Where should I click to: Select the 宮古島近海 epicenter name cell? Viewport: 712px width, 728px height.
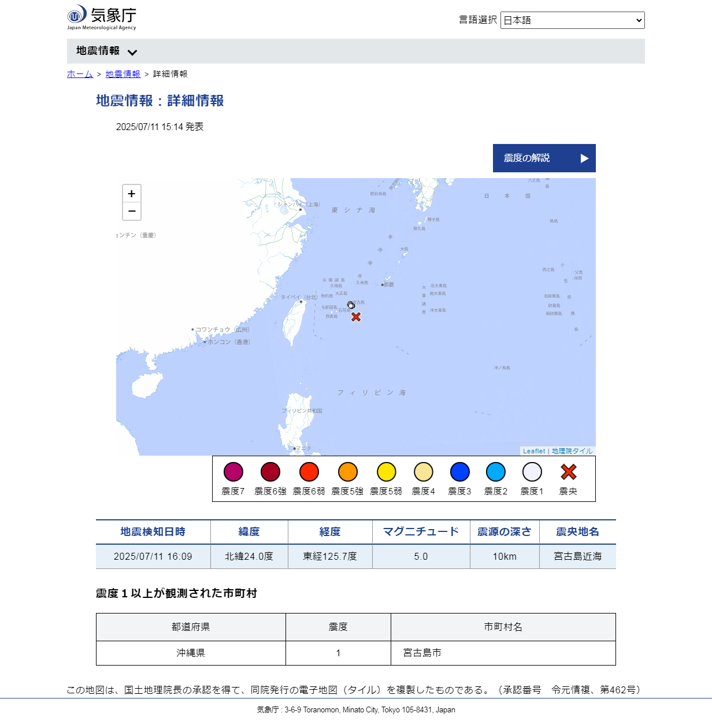[x=578, y=556]
